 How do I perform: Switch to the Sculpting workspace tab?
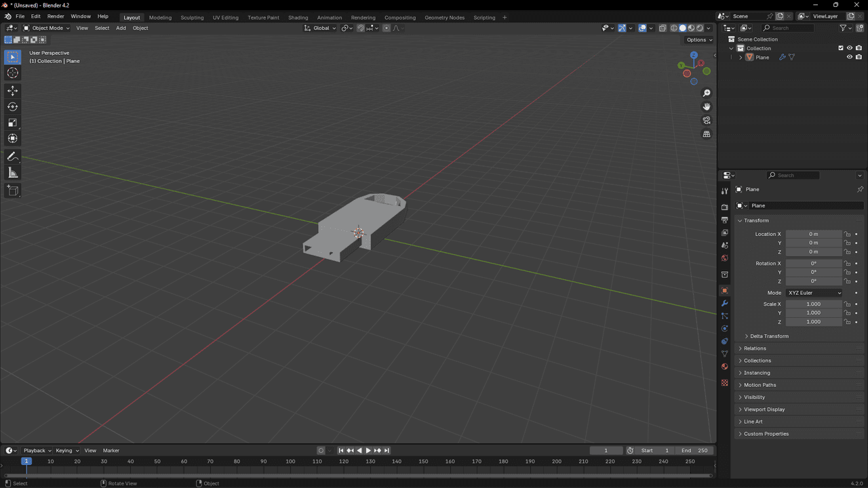[192, 17]
